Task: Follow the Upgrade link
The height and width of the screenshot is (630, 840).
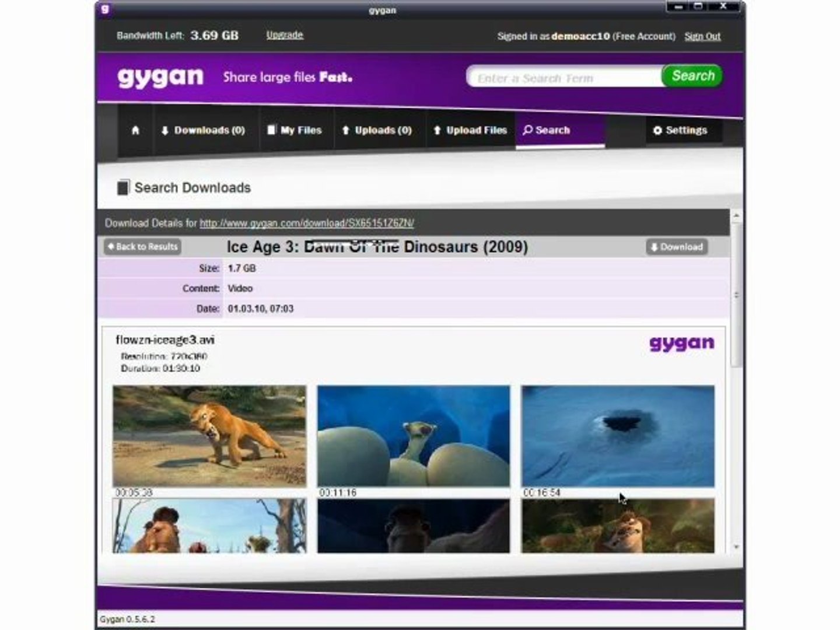Action: (x=285, y=35)
